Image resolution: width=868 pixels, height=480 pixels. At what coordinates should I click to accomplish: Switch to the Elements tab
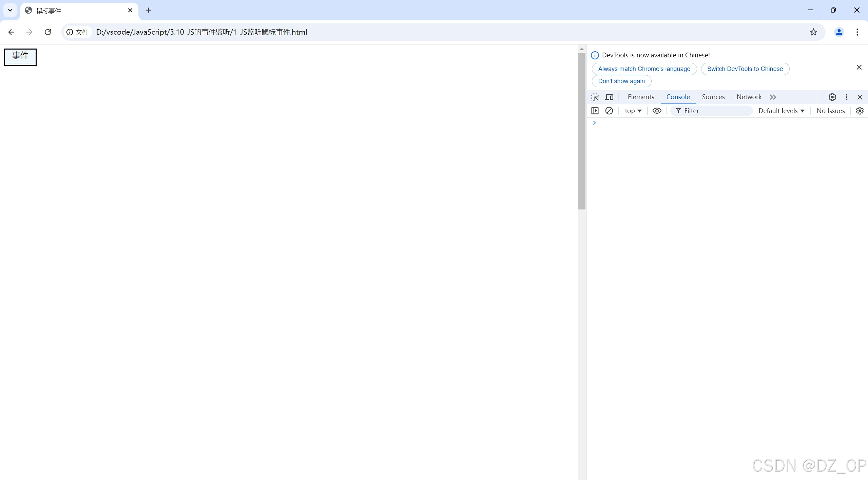pyautogui.click(x=641, y=97)
